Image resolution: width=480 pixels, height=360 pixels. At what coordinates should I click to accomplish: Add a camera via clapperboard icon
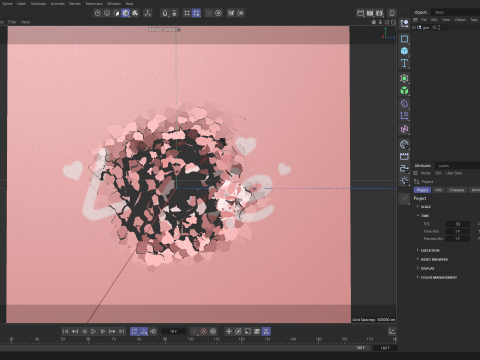click(404, 156)
